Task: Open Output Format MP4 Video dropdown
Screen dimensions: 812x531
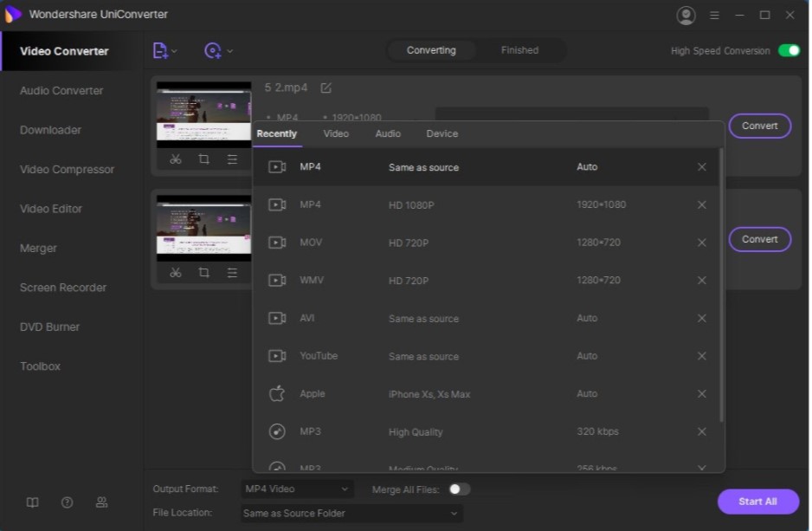Action: 297,489
